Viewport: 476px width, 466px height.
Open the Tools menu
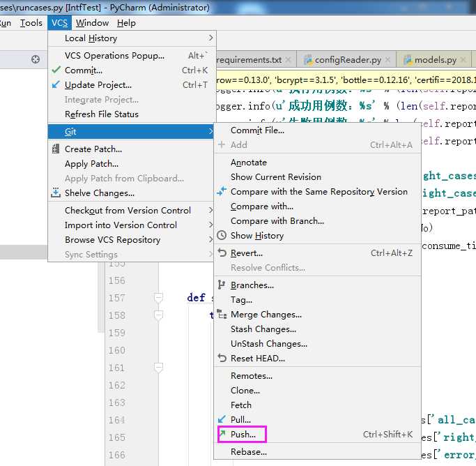click(31, 23)
